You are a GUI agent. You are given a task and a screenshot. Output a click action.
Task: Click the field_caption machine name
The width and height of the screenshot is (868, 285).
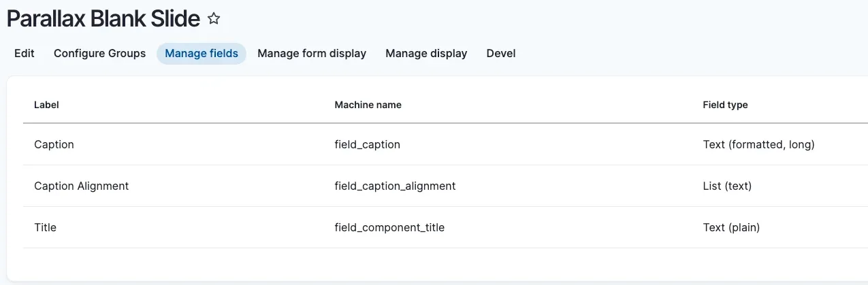point(367,144)
